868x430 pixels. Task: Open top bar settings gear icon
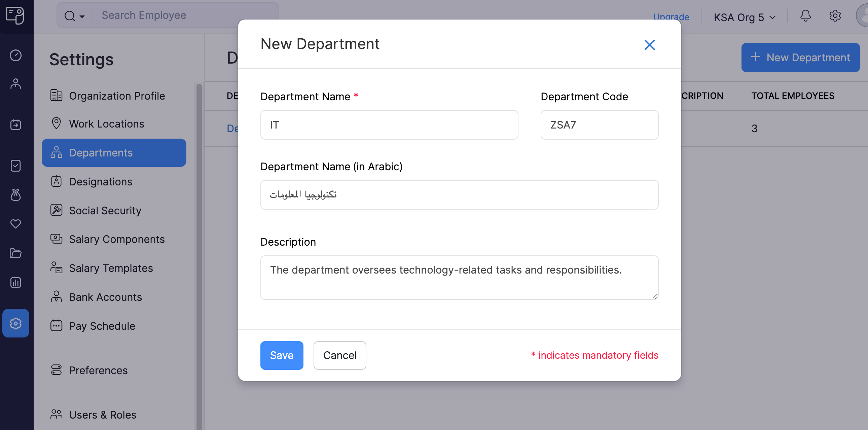(835, 16)
